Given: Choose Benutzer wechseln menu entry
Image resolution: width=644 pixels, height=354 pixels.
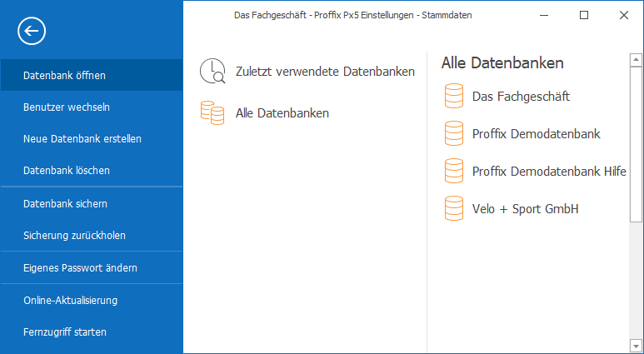Looking at the screenshot, I should [91, 107].
